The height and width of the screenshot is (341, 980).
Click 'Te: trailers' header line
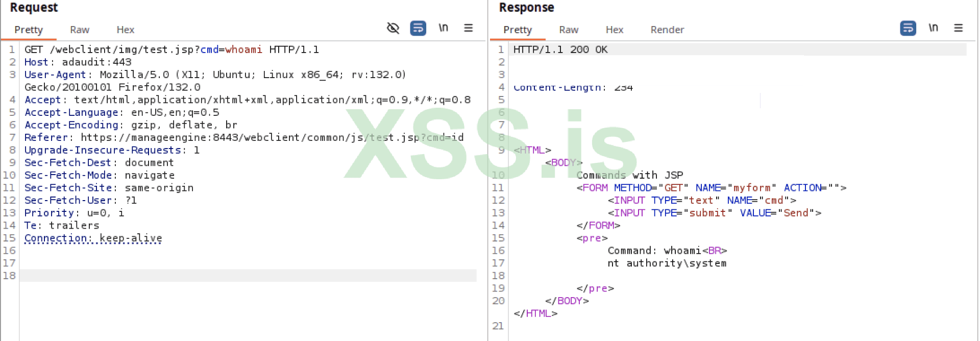click(61, 225)
